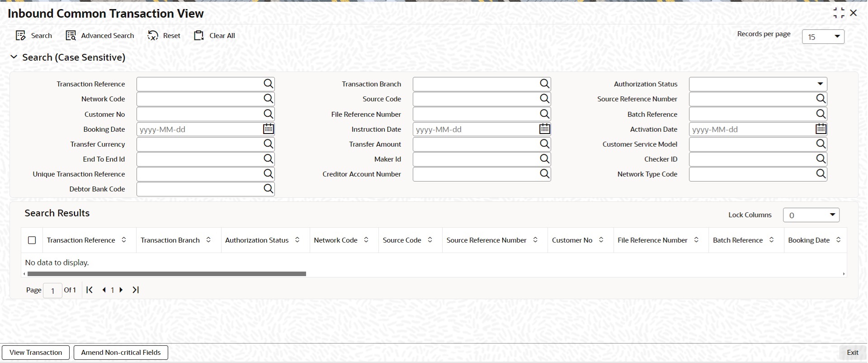The width and height of the screenshot is (868, 363).
Task: Click View Transaction button
Action: (x=36, y=353)
